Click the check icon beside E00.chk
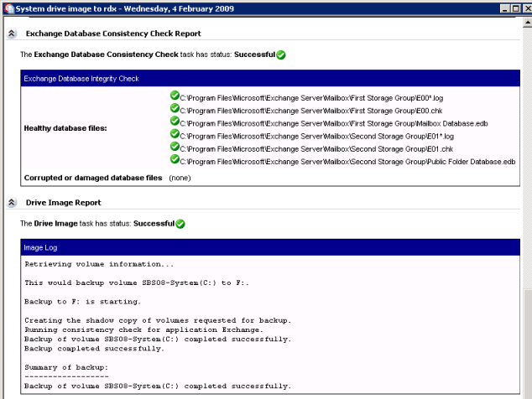 pos(175,108)
